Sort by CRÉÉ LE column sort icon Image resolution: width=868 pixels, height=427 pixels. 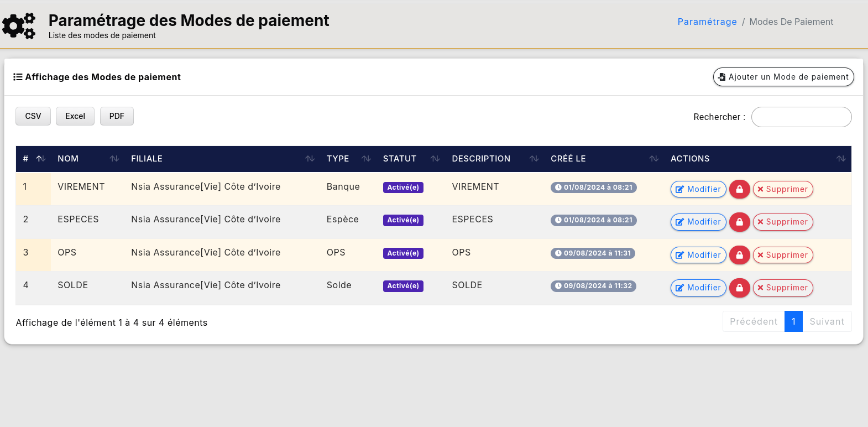(x=654, y=159)
